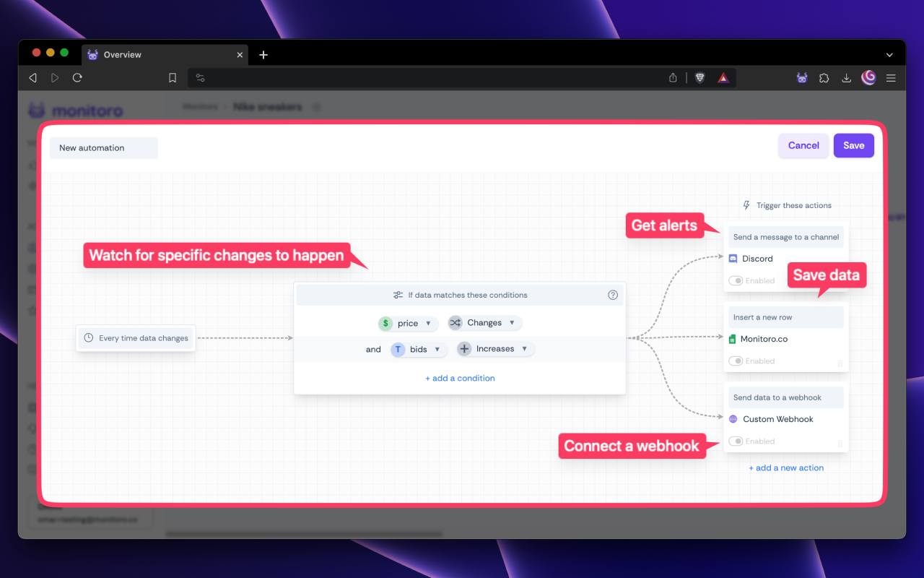
Task: Toggle the Custom Webhook Enabled switch
Action: click(736, 441)
